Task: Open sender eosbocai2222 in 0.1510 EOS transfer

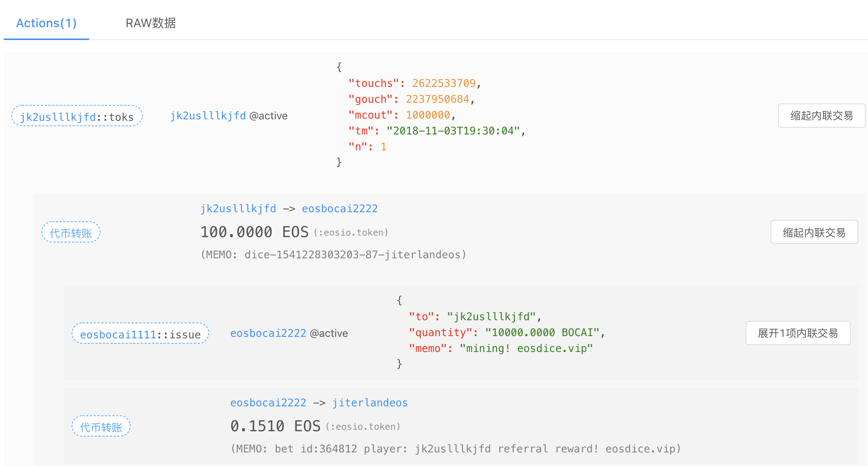Action: click(x=268, y=403)
